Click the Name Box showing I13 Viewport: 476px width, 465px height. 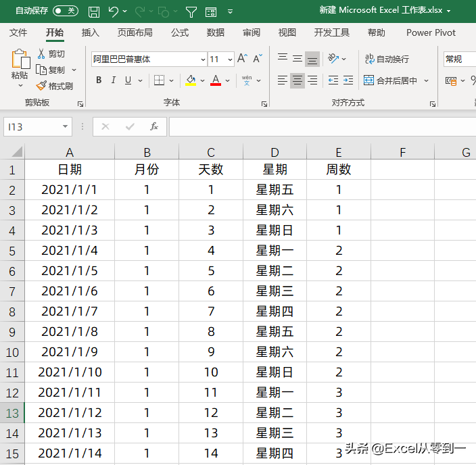click(38, 126)
